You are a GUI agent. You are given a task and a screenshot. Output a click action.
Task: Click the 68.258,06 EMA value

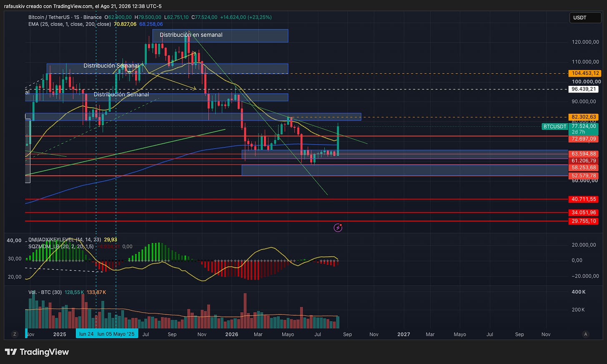click(x=151, y=24)
